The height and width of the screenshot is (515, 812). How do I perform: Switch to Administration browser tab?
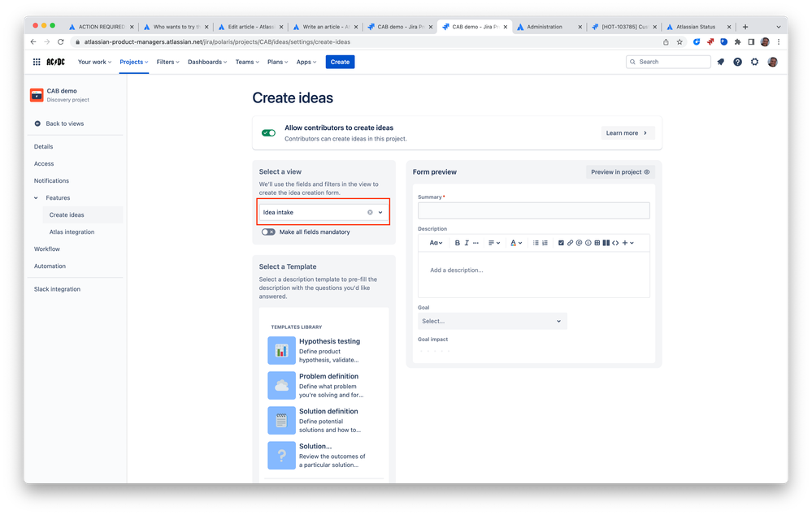click(x=545, y=27)
